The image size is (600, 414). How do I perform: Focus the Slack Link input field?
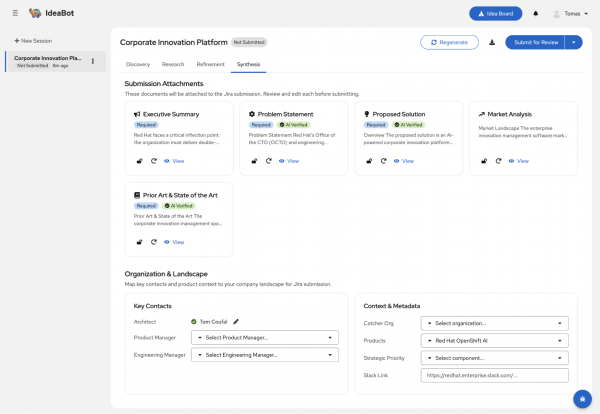495,375
